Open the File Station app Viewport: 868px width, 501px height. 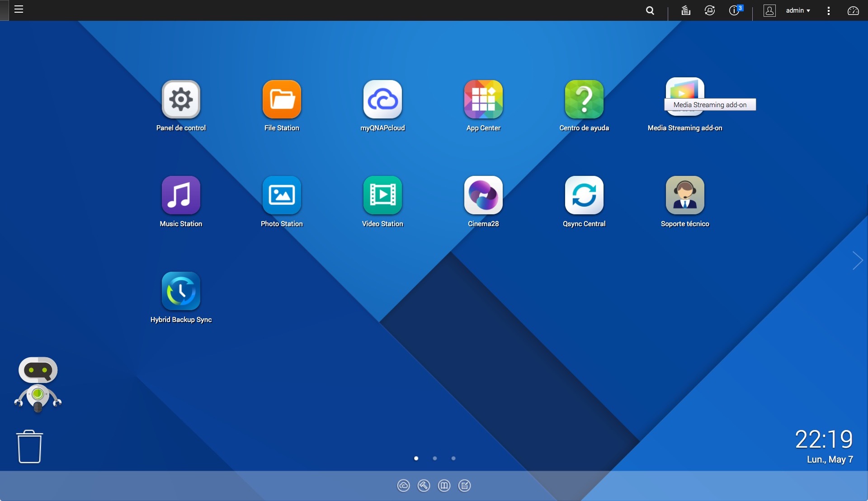point(282,99)
